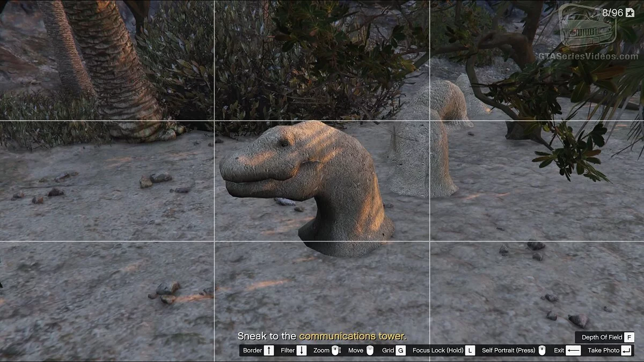The image size is (644, 362).
Task: Click the Depth Of Field F key icon
Action: point(629,337)
